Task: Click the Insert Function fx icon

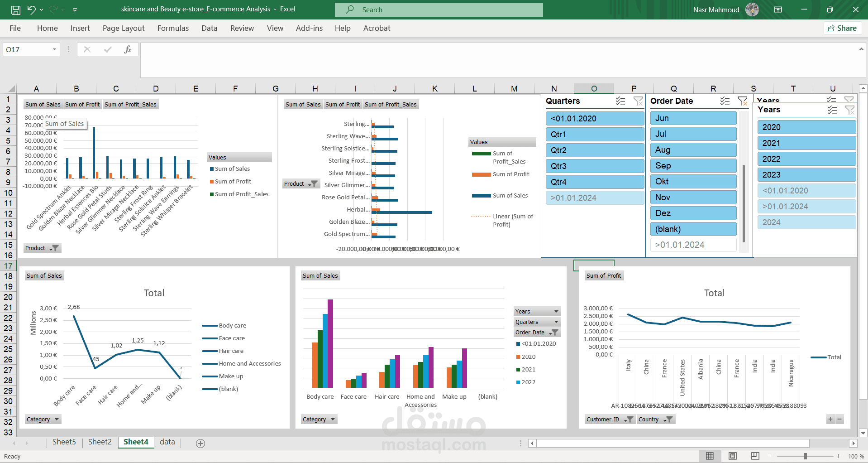Action: [x=128, y=49]
